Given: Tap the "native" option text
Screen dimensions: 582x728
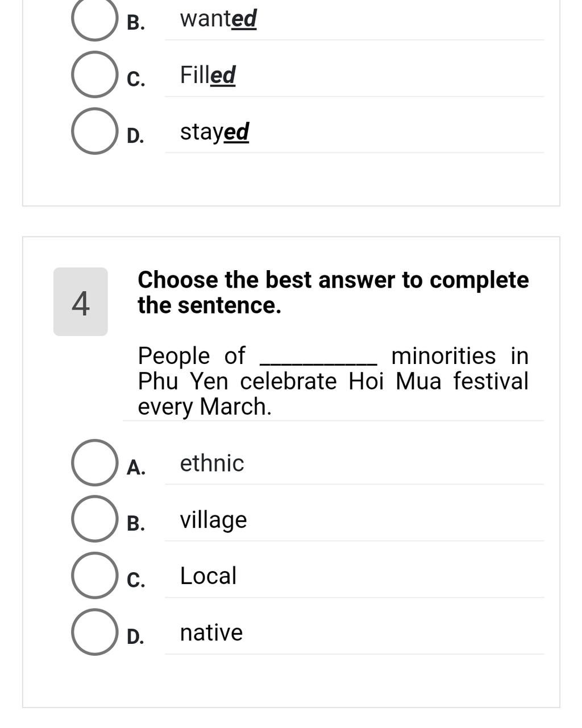Looking at the screenshot, I should (211, 632).
